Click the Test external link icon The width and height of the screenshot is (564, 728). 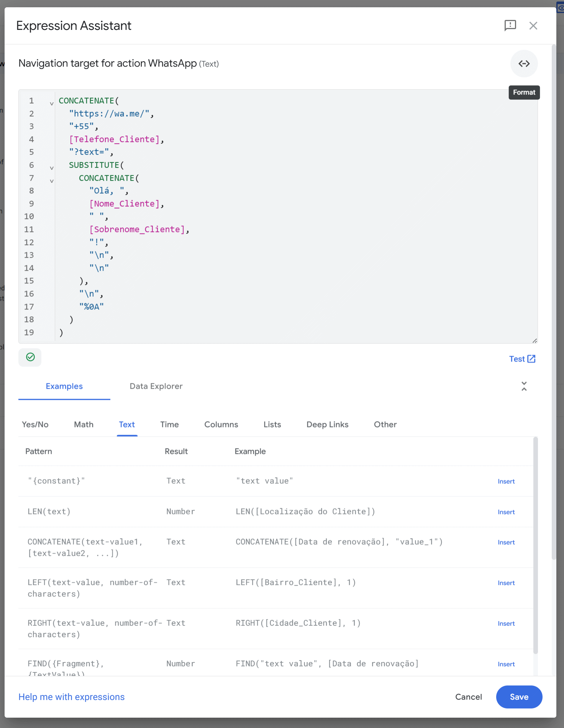point(531,359)
